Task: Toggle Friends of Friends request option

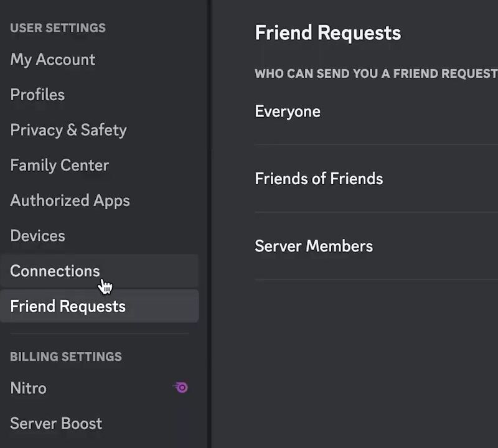Action: tap(319, 179)
